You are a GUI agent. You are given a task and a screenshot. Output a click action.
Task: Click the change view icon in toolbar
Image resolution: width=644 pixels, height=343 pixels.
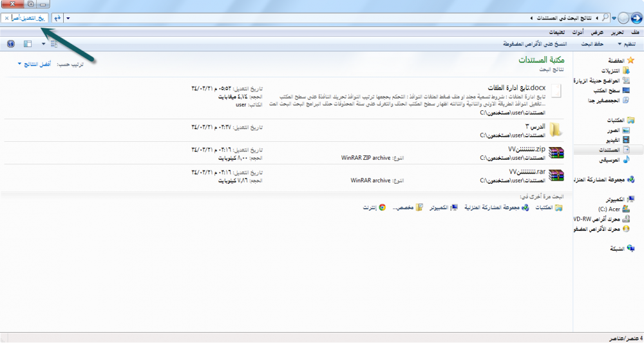(54, 44)
